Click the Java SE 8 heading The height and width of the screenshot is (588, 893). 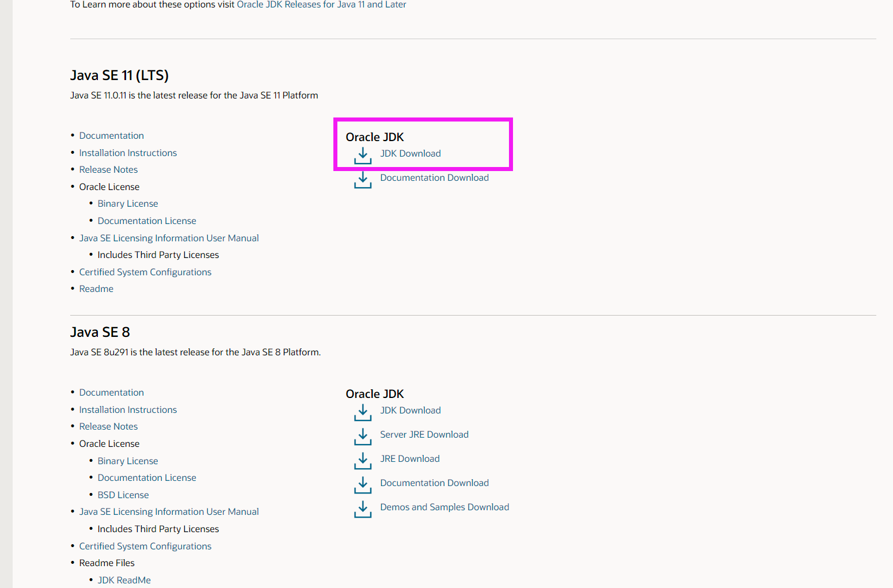(100, 332)
